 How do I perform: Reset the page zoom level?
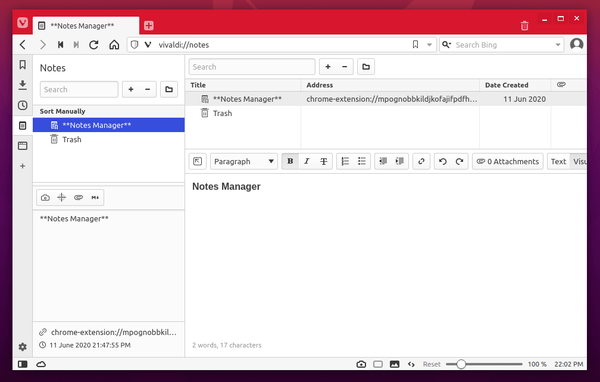coord(432,364)
